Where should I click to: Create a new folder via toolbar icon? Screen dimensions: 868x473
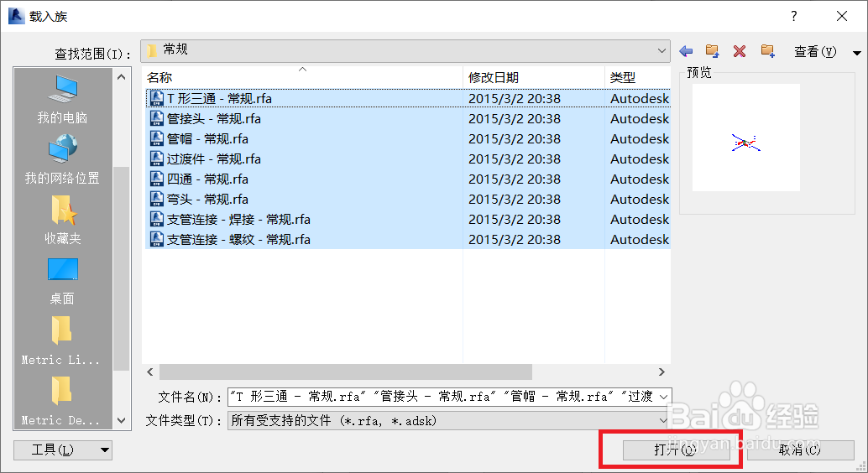point(767,51)
